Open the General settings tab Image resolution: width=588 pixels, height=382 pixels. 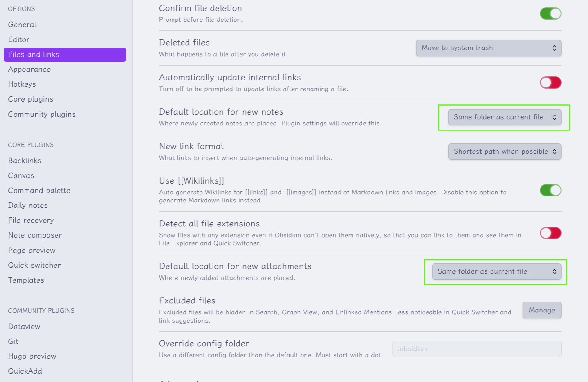(22, 25)
